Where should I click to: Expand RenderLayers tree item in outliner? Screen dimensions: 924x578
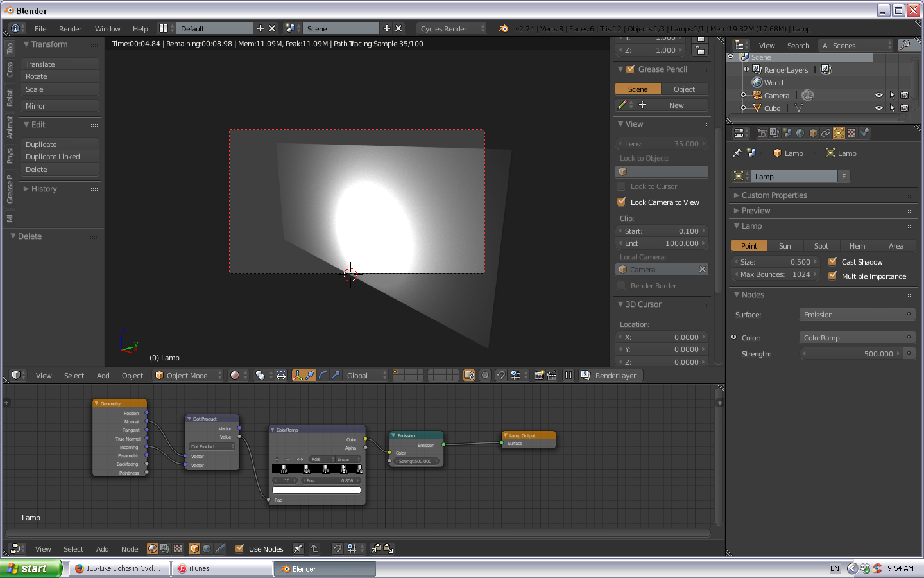(746, 69)
